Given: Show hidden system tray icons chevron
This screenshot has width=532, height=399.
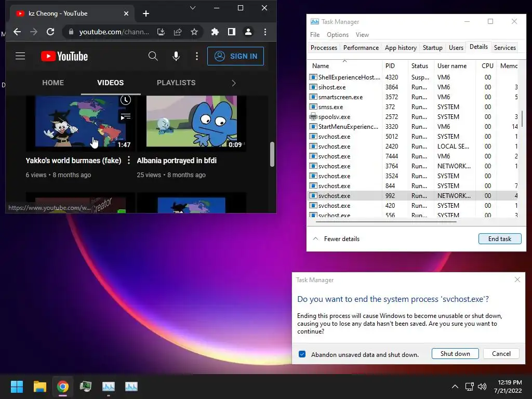Looking at the screenshot, I should click(x=455, y=387).
